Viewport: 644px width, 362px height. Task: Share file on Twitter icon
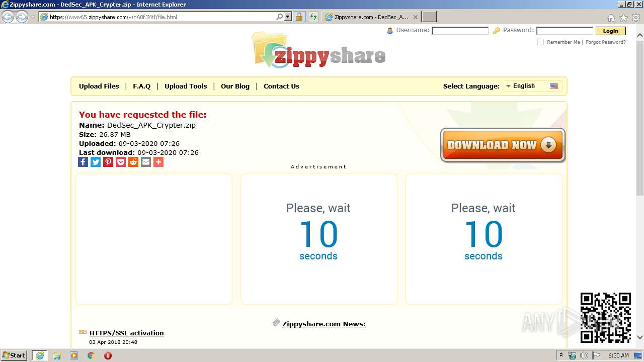96,162
